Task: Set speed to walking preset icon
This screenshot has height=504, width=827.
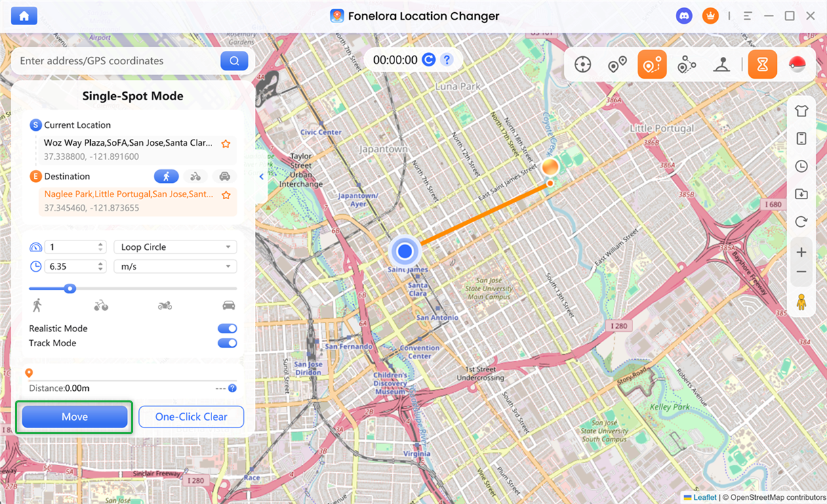Action: click(37, 306)
